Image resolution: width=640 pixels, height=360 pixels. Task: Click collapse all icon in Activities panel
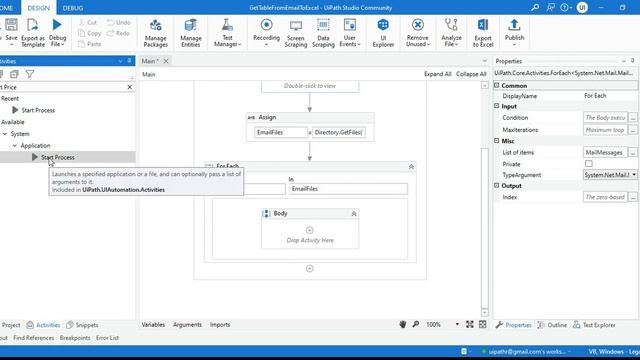coord(14,74)
